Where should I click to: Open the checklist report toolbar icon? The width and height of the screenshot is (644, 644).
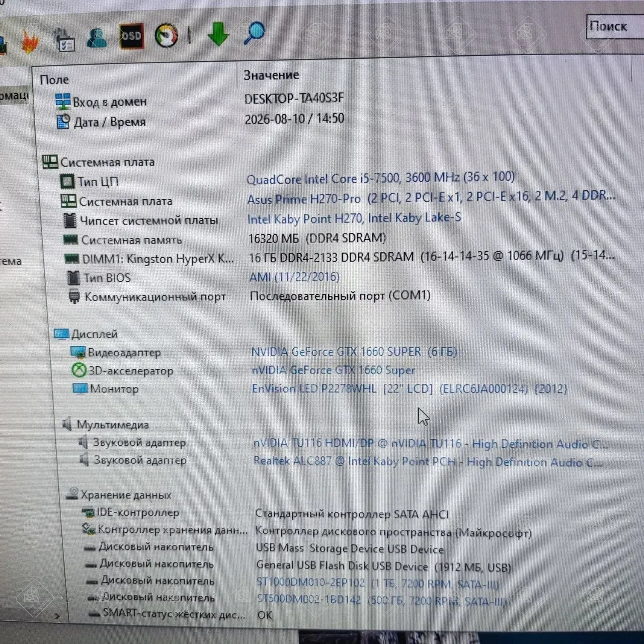[x=64, y=39]
